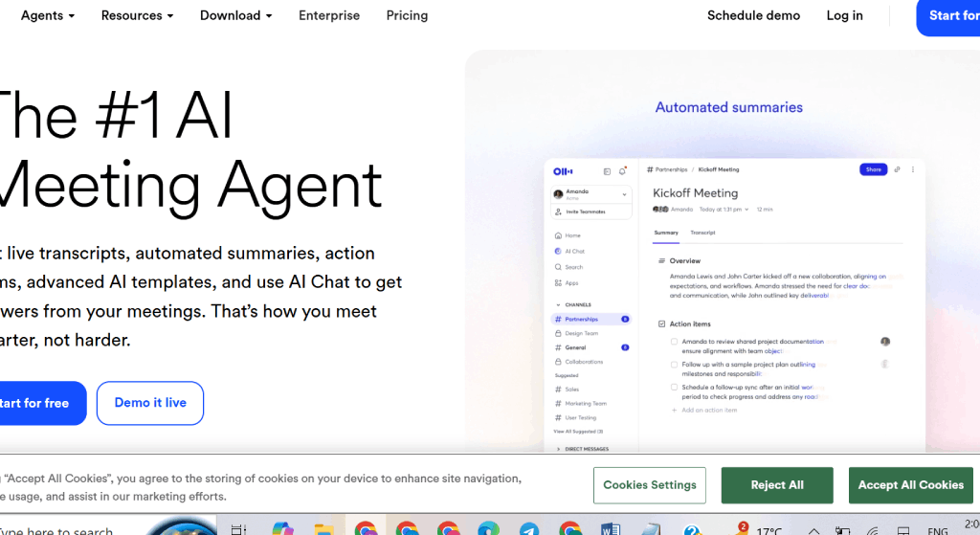Expand the Agents dropdown in navigation
Image resolution: width=980 pixels, height=535 pixels.
pyautogui.click(x=47, y=15)
